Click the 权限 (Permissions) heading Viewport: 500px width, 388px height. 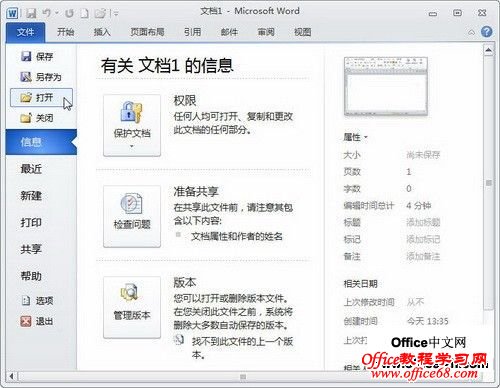pos(185,101)
